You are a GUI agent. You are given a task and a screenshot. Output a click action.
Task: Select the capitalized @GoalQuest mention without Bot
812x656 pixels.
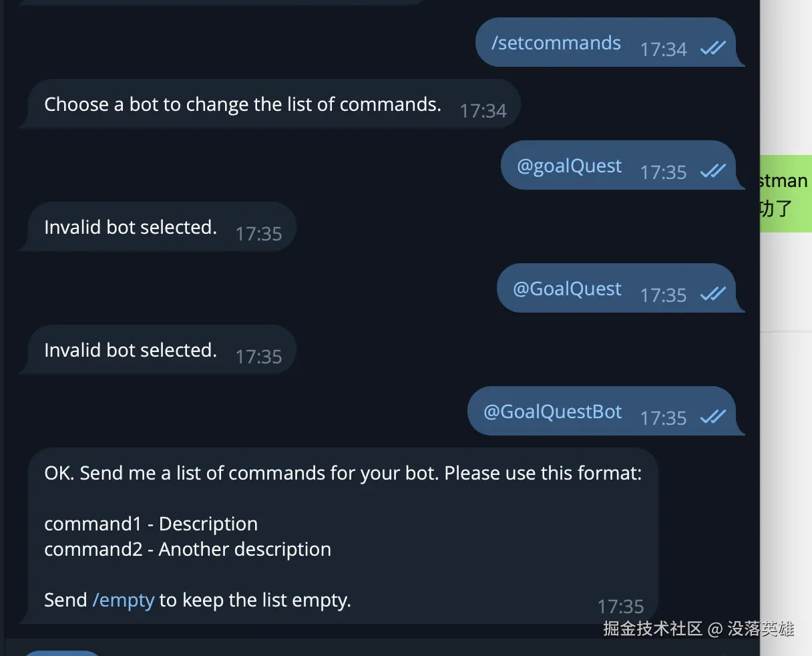(x=567, y=289)
